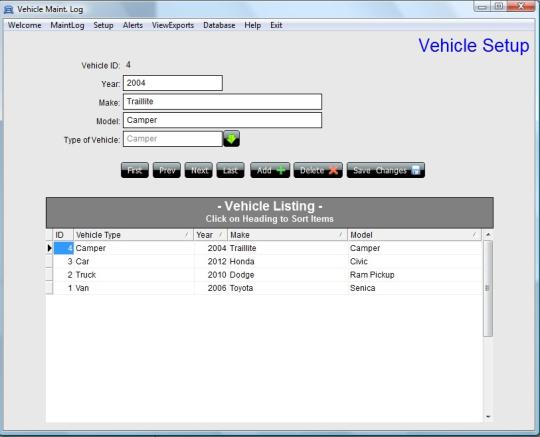540x437 pixels.
Task: Go to First vehicle record
Action: 135,170
